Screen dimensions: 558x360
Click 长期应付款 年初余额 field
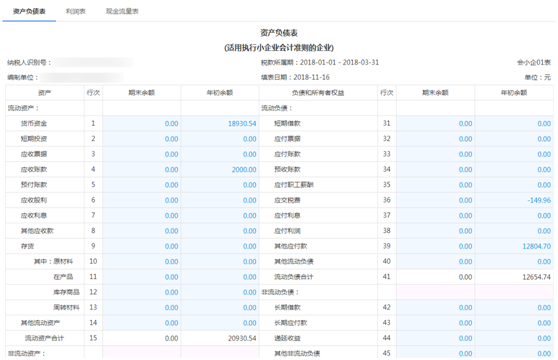(514, 322)
